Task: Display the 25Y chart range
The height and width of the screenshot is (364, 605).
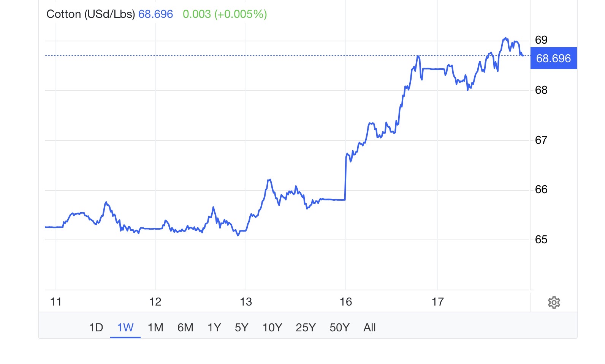Action: (306, 327)
